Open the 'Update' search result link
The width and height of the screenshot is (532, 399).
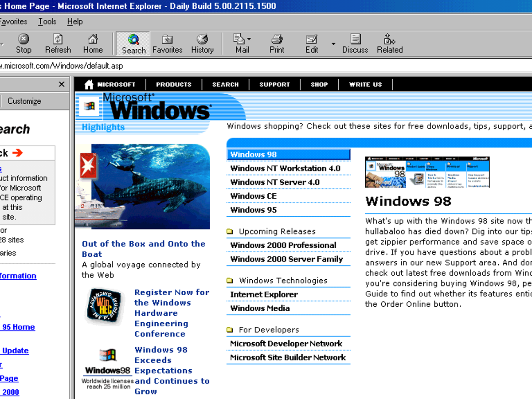[x=15, y=351]
